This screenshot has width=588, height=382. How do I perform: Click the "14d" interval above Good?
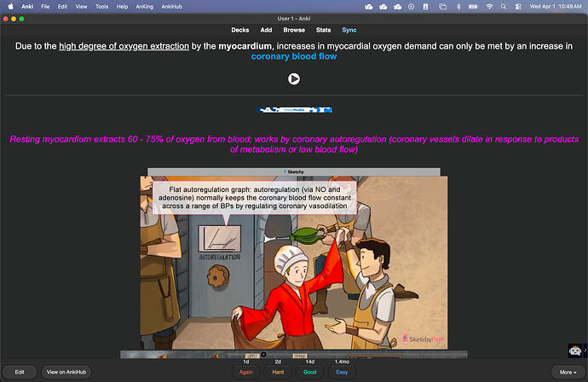tap(309, 362)
